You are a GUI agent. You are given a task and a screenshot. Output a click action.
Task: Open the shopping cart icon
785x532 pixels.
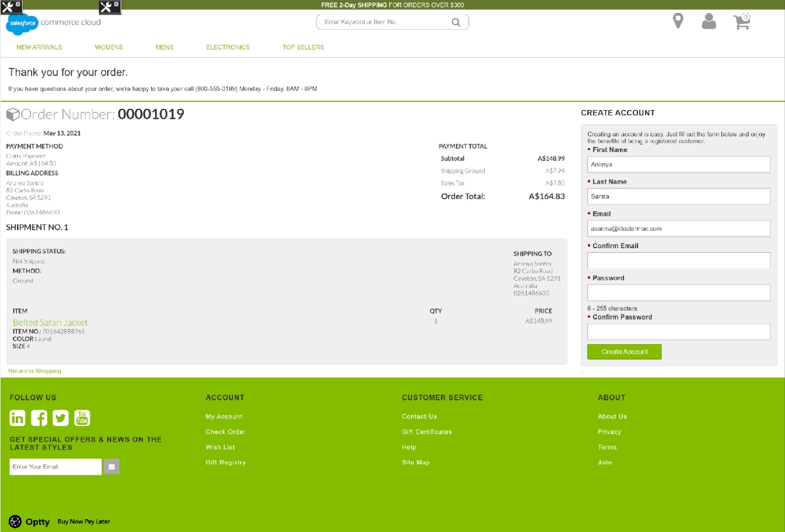(x=742, y=22)
